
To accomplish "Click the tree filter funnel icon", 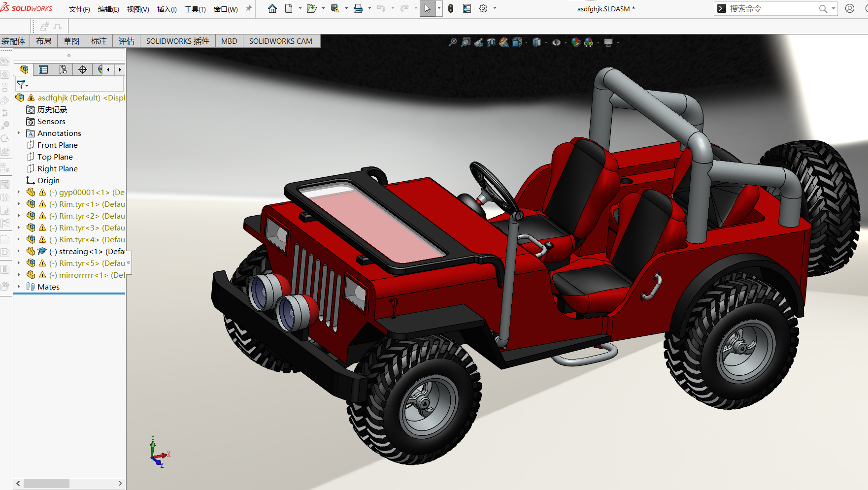I will pos(21,84).
